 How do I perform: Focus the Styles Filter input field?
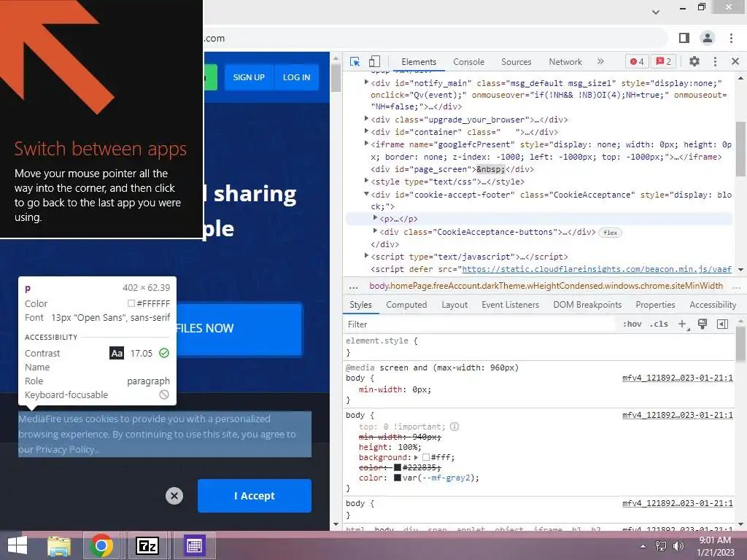click(479, 324)
